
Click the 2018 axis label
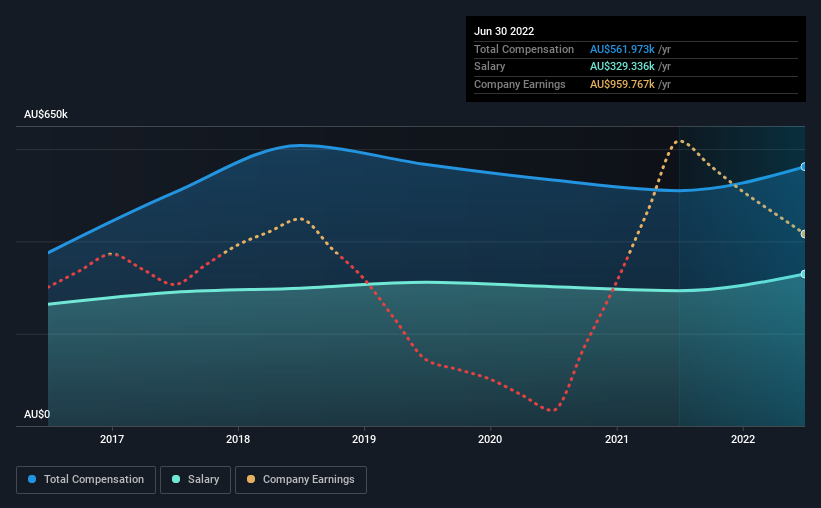(238, 439)
